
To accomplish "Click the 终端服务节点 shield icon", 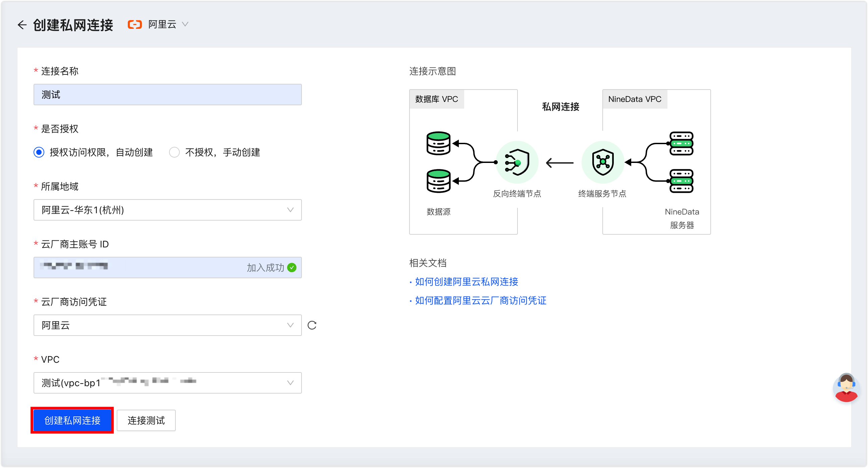I will (x=603, y=163).
